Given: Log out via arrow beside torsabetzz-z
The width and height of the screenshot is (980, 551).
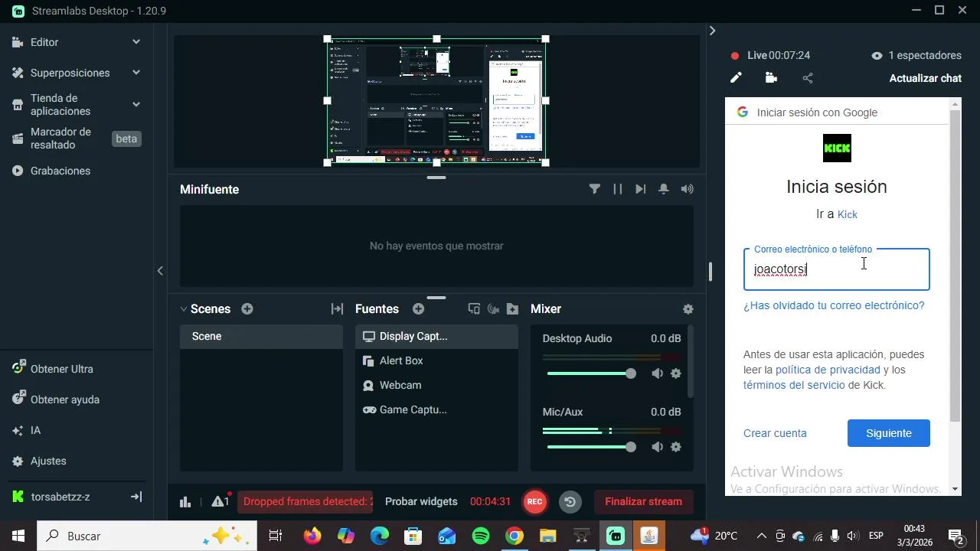Looking at the screenshot, I should coord(136,497).
